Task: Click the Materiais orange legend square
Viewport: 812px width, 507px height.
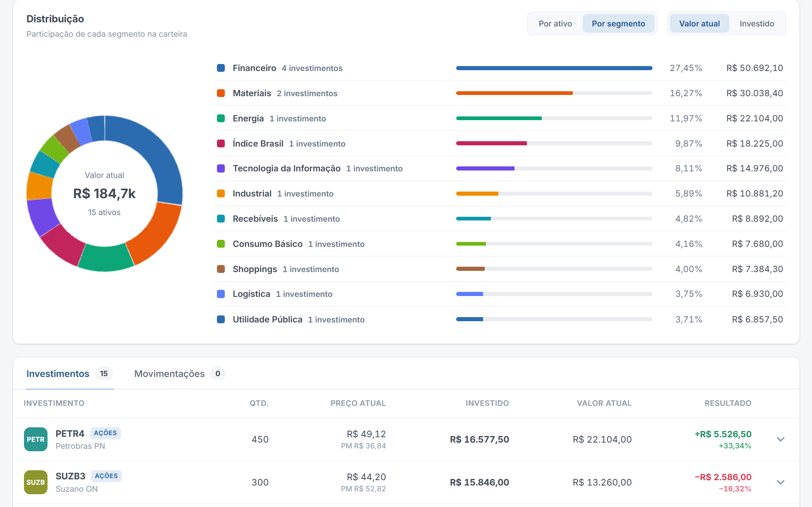Action: (x=221, y=93)
